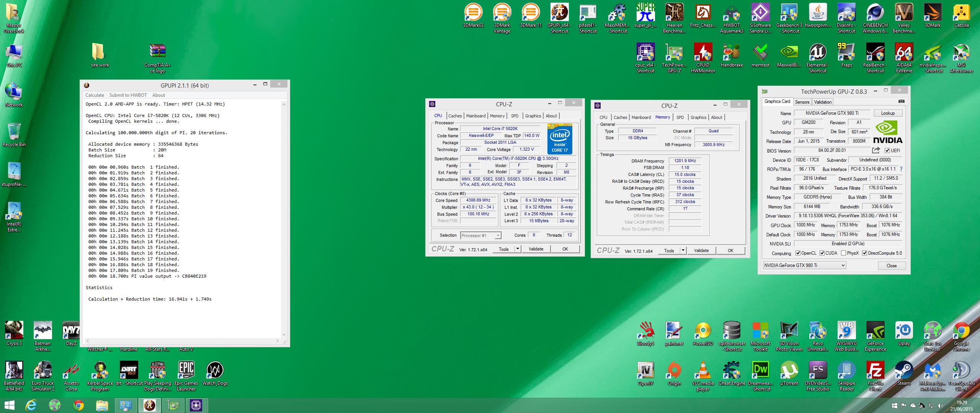Toggle PhysX computing checkbox in GPU-Z

pos(843,253)
